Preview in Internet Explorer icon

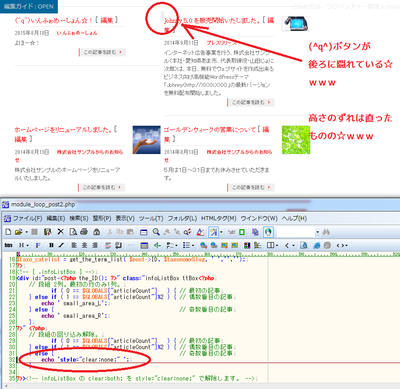(317, 246)
